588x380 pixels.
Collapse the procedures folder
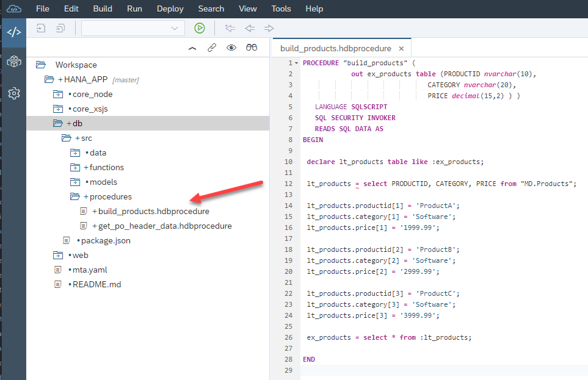[75, 196]
